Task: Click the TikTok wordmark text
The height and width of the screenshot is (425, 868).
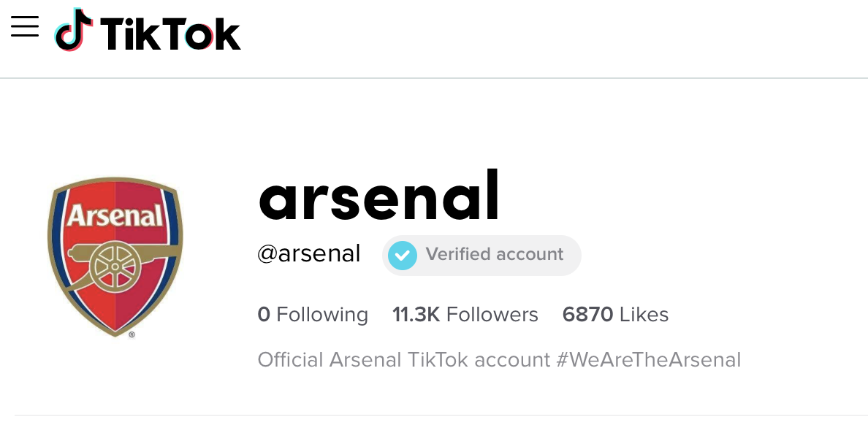Action: (170, 34)
